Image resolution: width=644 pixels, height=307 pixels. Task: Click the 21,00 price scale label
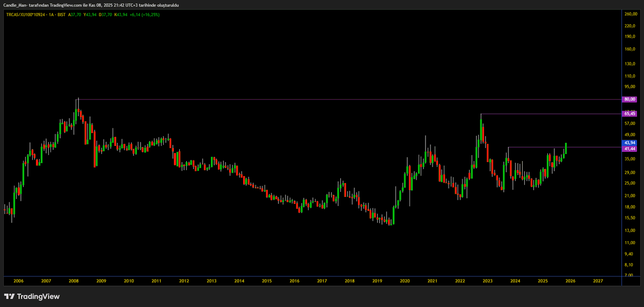(x=630, y=196)
